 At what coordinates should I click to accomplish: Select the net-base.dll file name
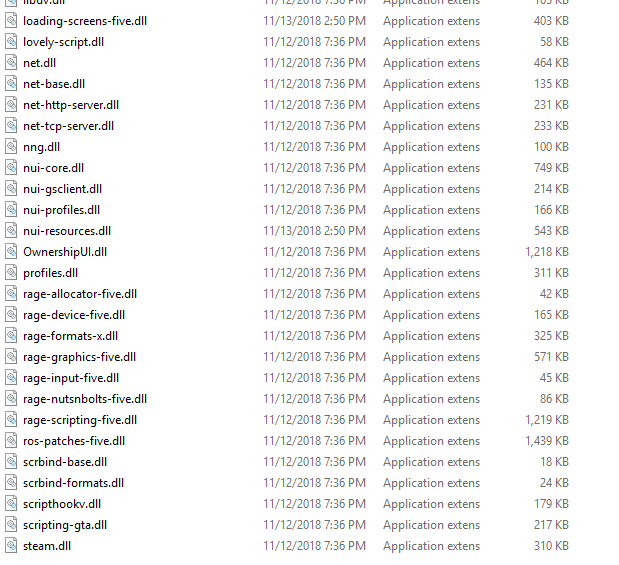click(54, 84)
